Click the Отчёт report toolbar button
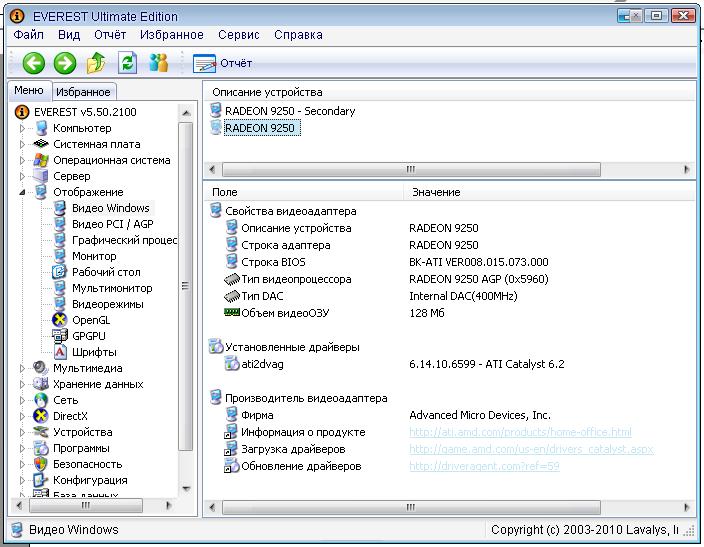The image size is (704, 547). coord(223,63)
